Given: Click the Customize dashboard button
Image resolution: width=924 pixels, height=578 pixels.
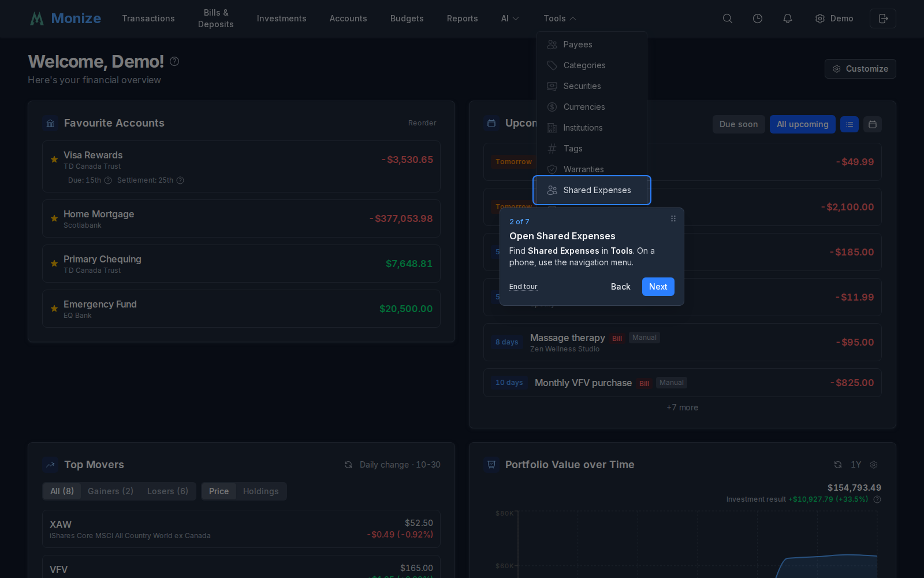Looking at the screenshot, I should [860, 69].
